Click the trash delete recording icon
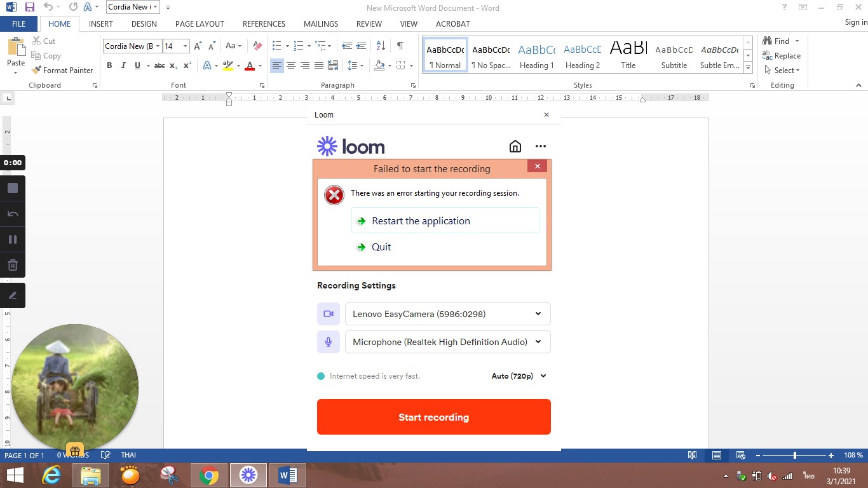868x488 pixels. pos(13,265)
